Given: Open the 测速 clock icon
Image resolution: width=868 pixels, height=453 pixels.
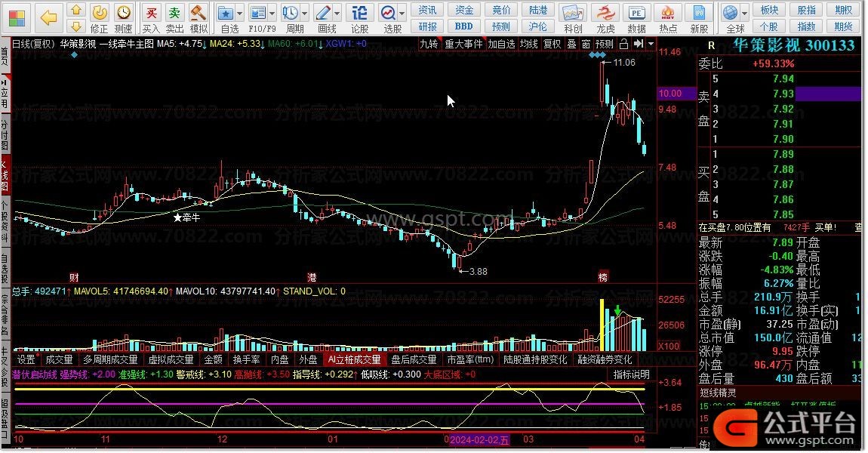Looking at the screenshot, I should (124, 12).
